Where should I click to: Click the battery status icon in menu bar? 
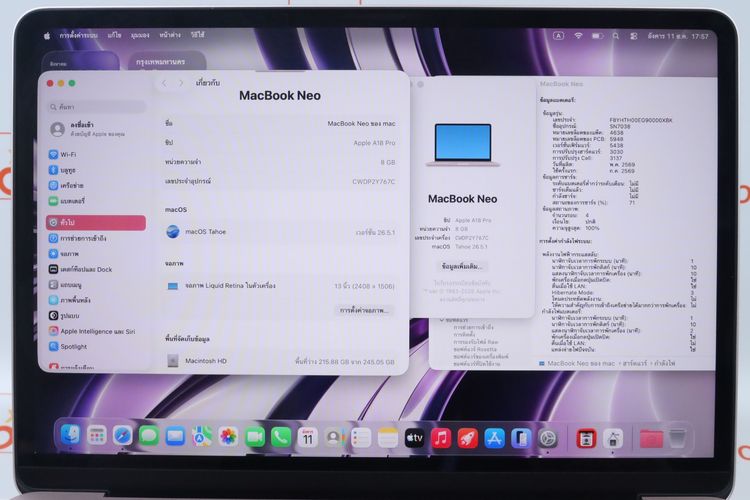click(597, 36)
